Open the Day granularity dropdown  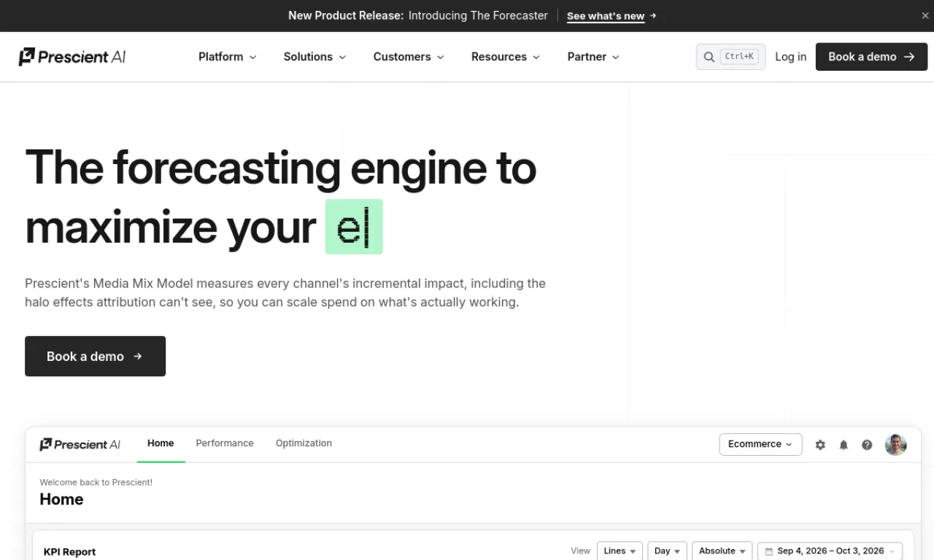click(x=667, y=551)
